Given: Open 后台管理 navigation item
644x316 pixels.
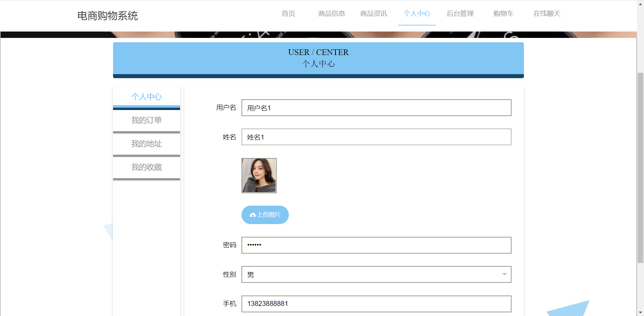Looking at the screenshot, I should click(460, 13).
